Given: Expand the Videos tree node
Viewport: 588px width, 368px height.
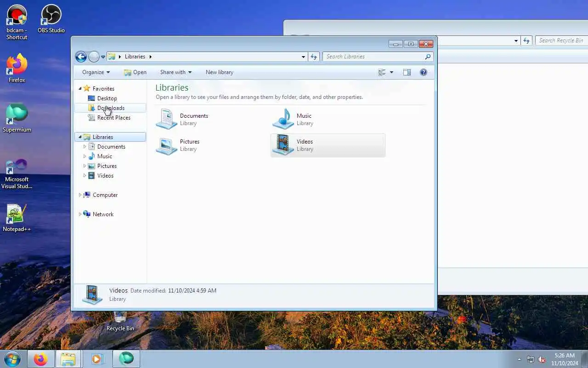Looking at the screenshot, I should [85, 176].
